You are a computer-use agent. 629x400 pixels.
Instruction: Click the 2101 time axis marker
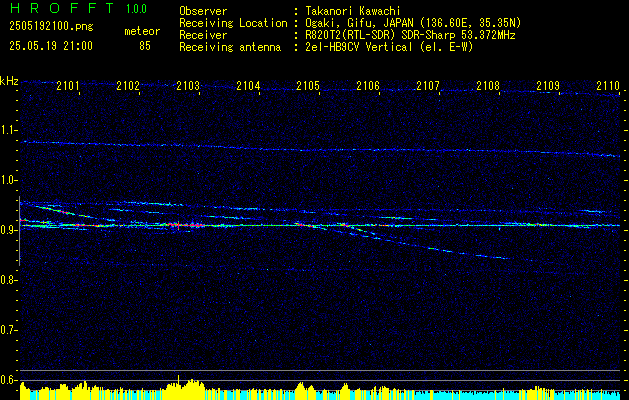(68, 85)
